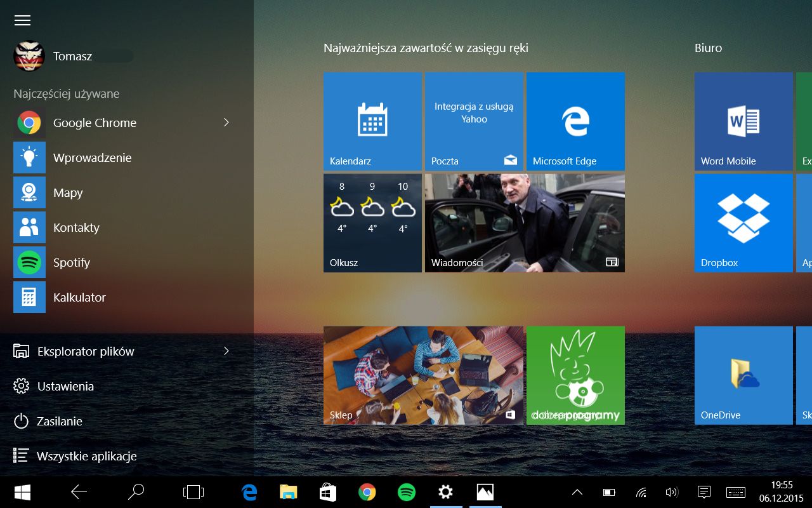Show hidden system tray icons
Viewport: 812px width, 508px height.
pos(577,492)
